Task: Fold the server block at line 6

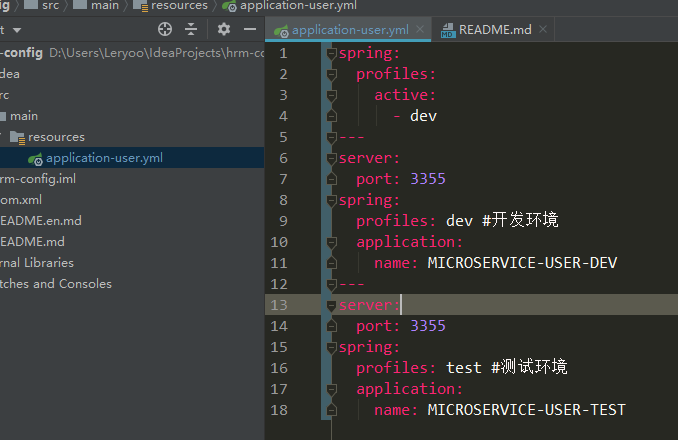Action: (x=331, y=158)
